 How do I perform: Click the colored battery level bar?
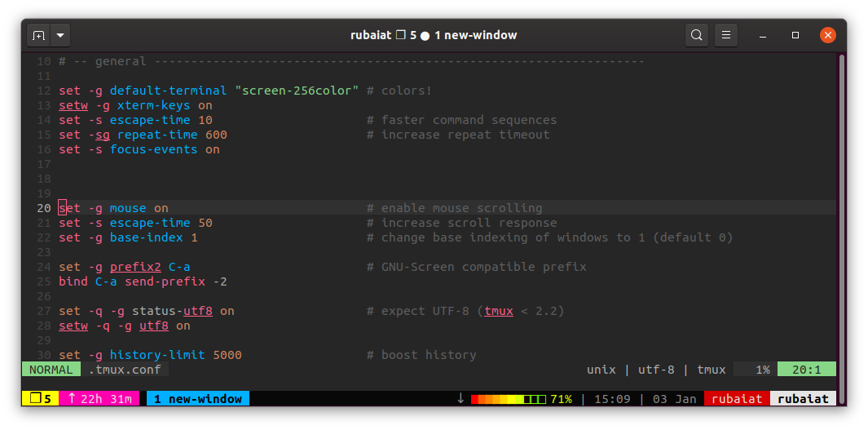tap(507, 399)
